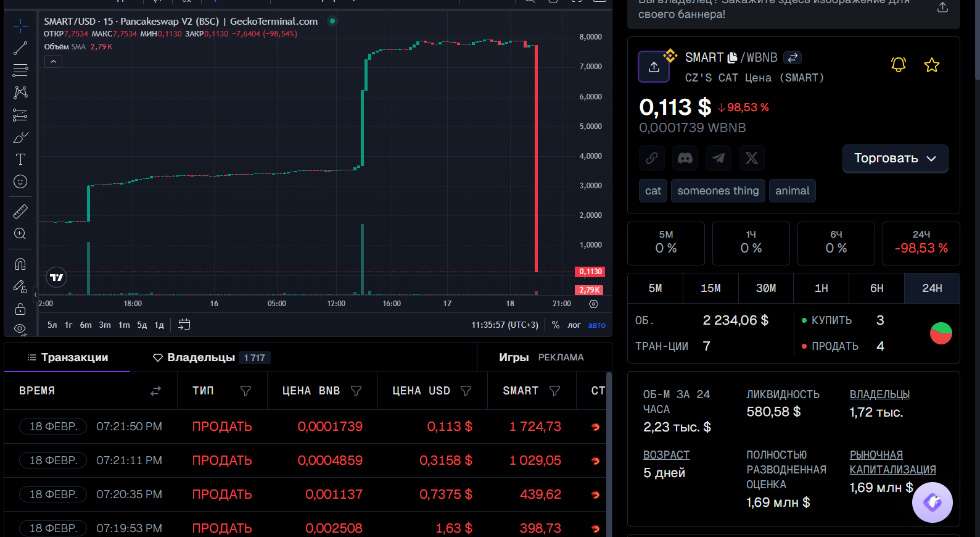Screen dimensions: 980x537
Task: Toggle magnet mode for drawings
Action: (20, 264)
